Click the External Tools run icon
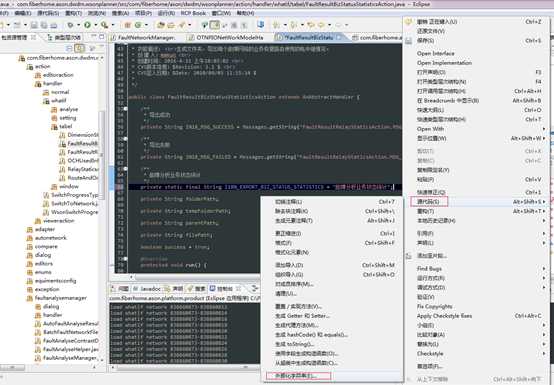The image size is (554, 385). coord(104,25)
